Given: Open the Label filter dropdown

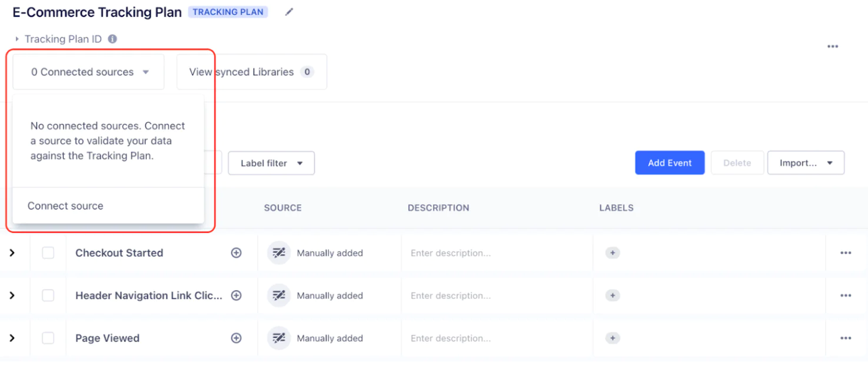Looking at the screenshot, I should [x=271, y=163].
